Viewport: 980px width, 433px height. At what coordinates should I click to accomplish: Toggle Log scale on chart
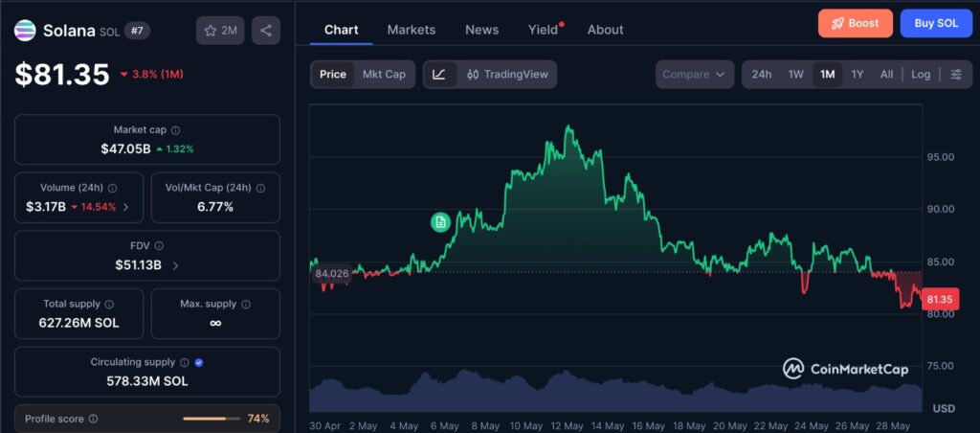[x=921, y=75]
